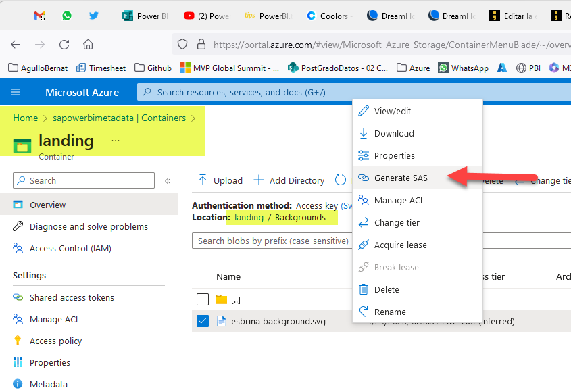
Task: Click the browser home icon
Action: click(x=88, y=45)
